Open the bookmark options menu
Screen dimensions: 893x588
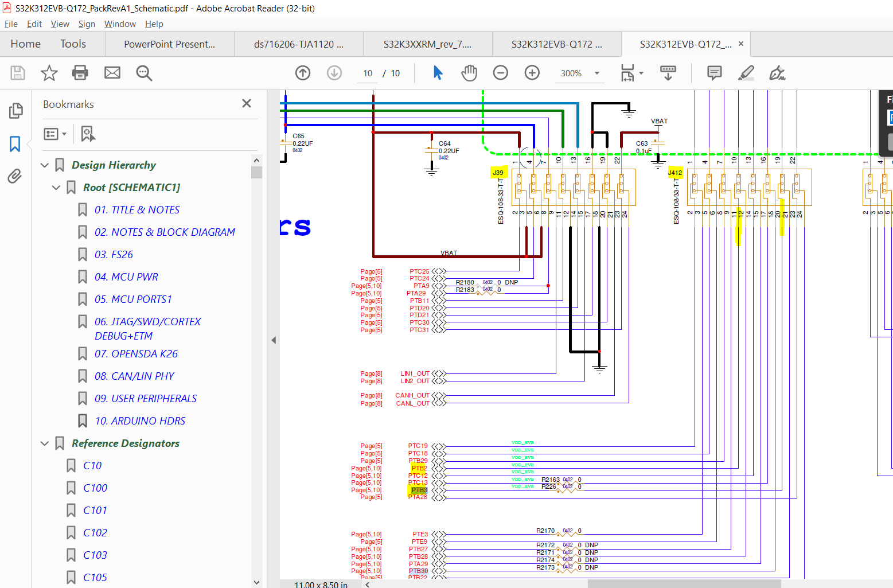54,133
